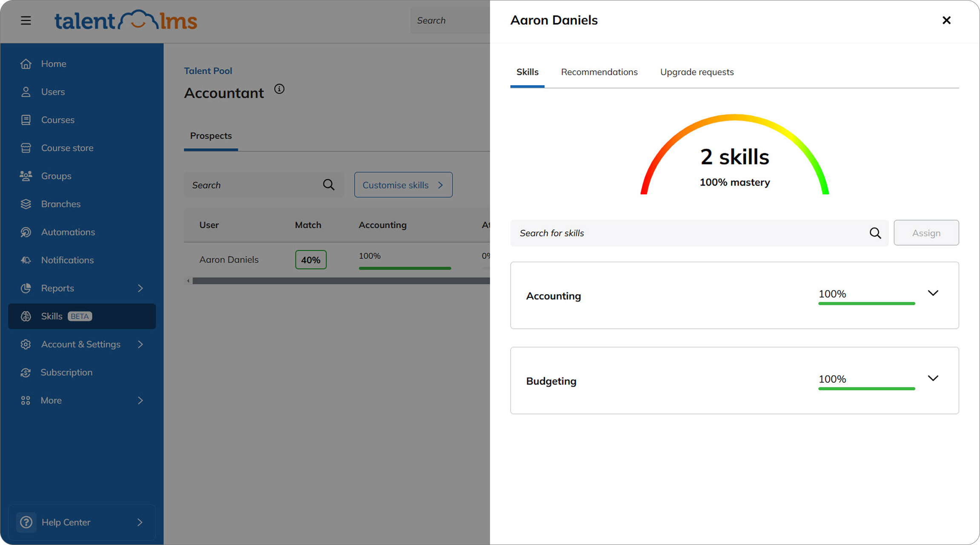This screenshot has width=980, height=545.
Task: Click the Skills brain icon
Action: 26,316
